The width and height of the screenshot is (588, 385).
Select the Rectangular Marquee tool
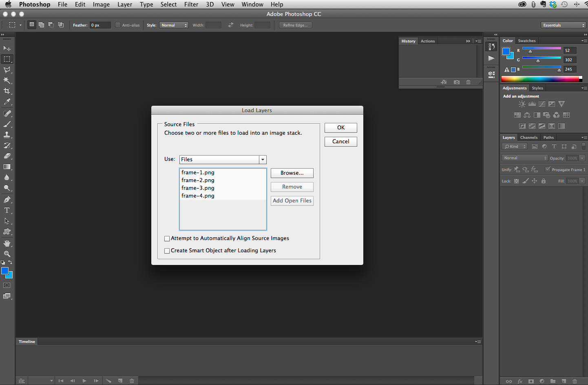click(x=7, y=59)
